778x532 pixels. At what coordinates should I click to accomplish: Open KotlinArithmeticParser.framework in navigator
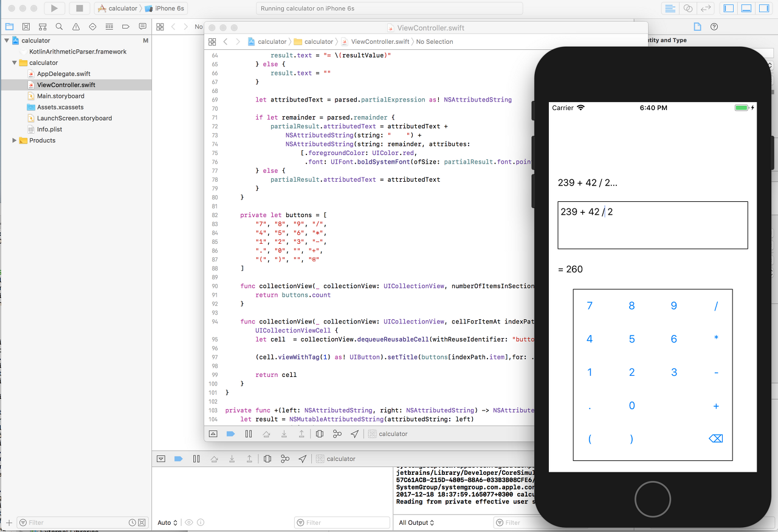(78, 52)
